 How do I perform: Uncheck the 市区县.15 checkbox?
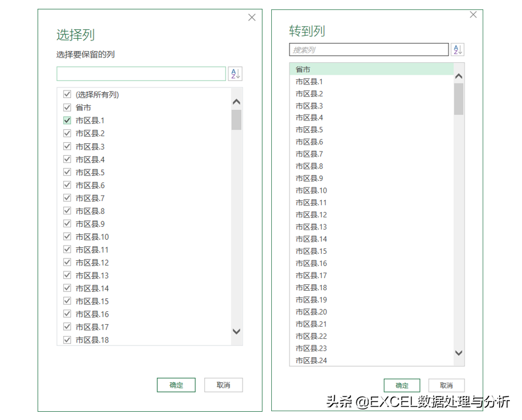coord(68,301)
